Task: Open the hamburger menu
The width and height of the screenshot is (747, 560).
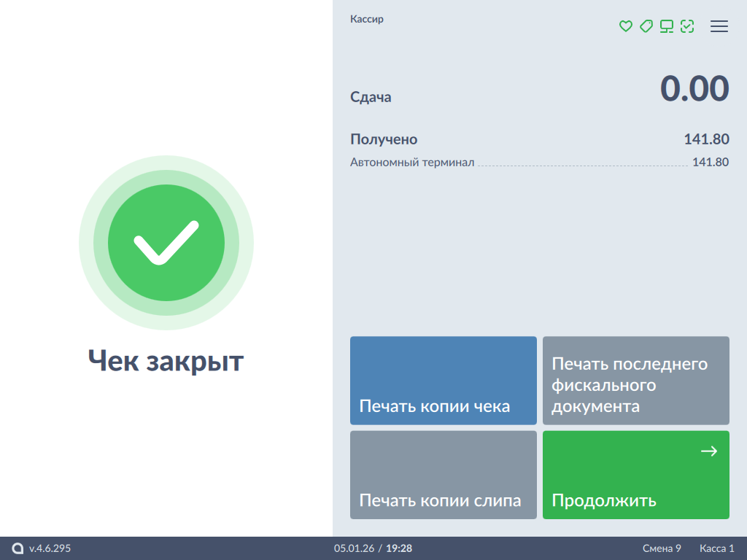Action: tap(719, 26)
